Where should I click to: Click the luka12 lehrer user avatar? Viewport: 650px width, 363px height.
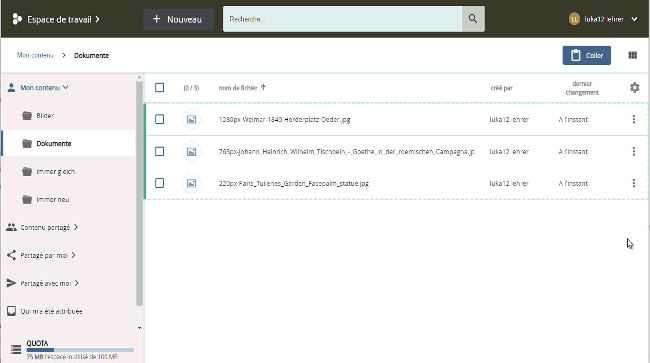(x=574, y=19)
